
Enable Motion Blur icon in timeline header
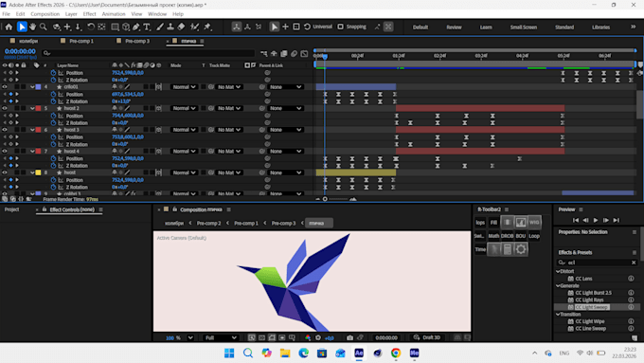(295, 53)
